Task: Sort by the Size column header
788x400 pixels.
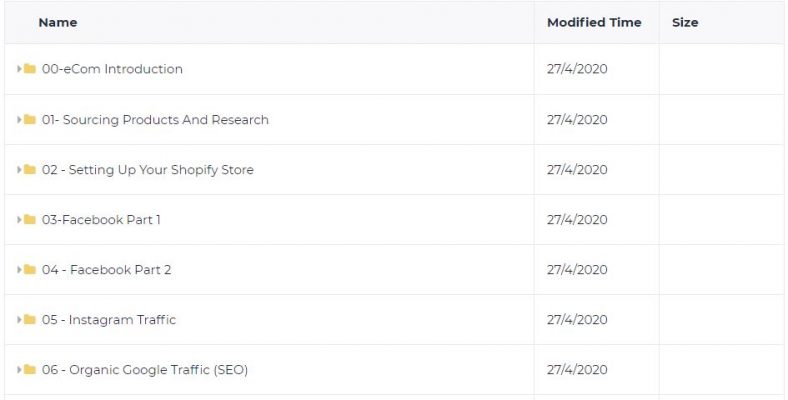Action: 685,23
